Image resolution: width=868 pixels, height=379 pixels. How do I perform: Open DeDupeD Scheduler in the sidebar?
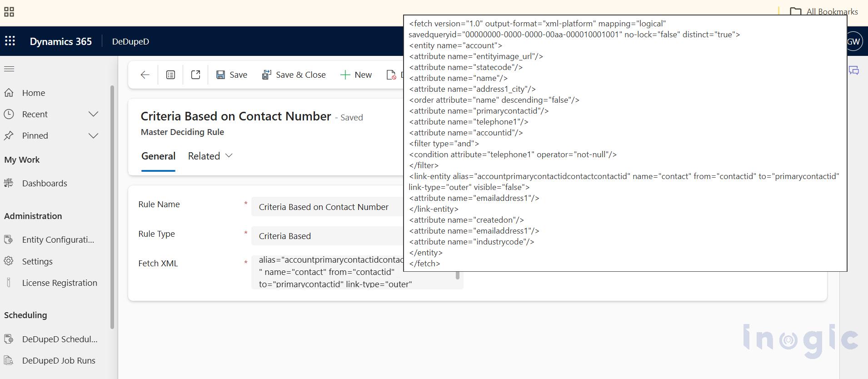click(60, 339)
